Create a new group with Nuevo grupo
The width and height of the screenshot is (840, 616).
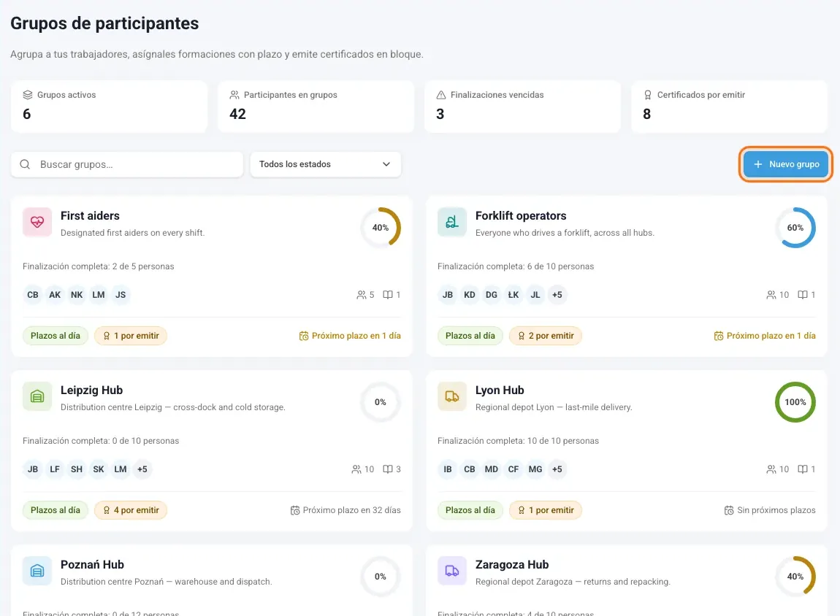click(x=786, y=164)
